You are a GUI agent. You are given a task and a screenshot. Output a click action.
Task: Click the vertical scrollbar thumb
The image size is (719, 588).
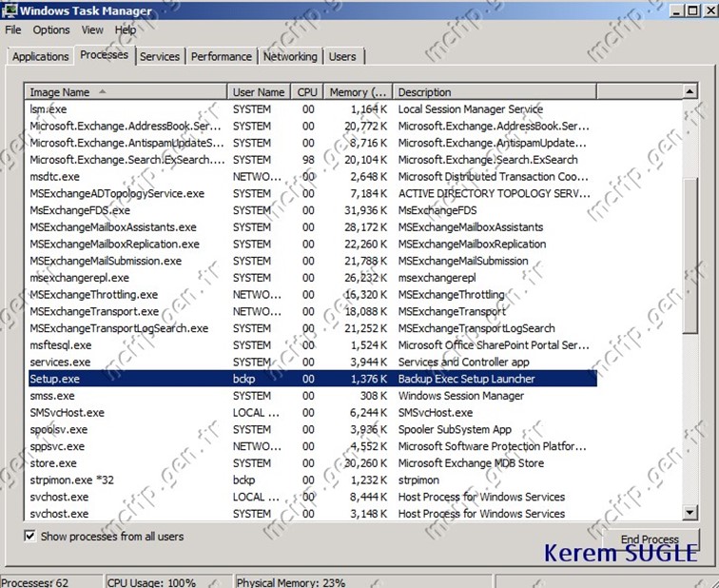pos(690,255)
